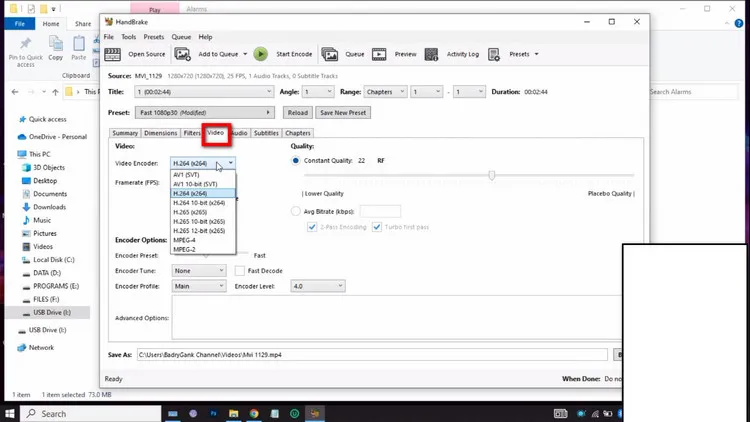Click the Presets toolbar icon

point(494,55)
